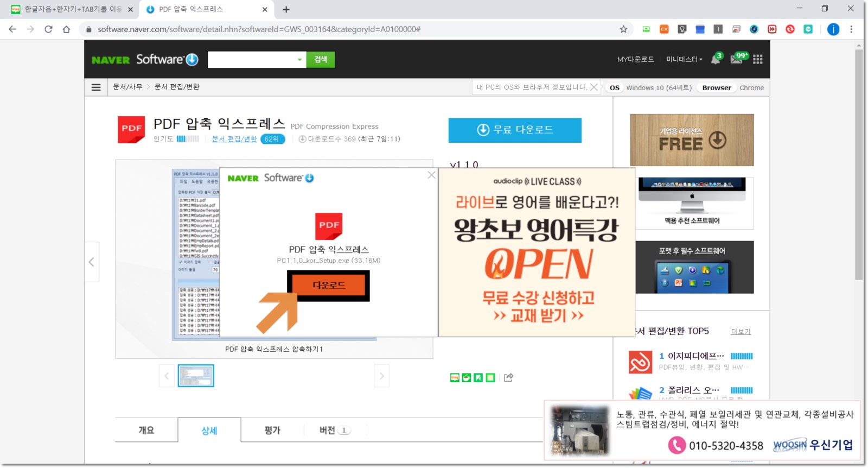Expand the search box dropdown arrow
The width and height of the screenshot is (868, 468).
tap(299, 60)
